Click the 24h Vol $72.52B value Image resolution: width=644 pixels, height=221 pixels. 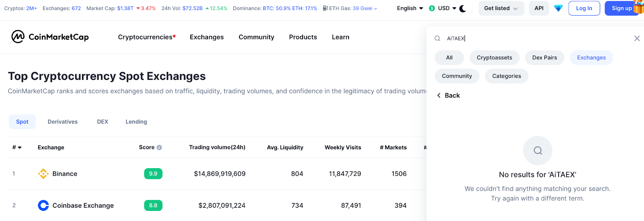(x=192, y=8)
